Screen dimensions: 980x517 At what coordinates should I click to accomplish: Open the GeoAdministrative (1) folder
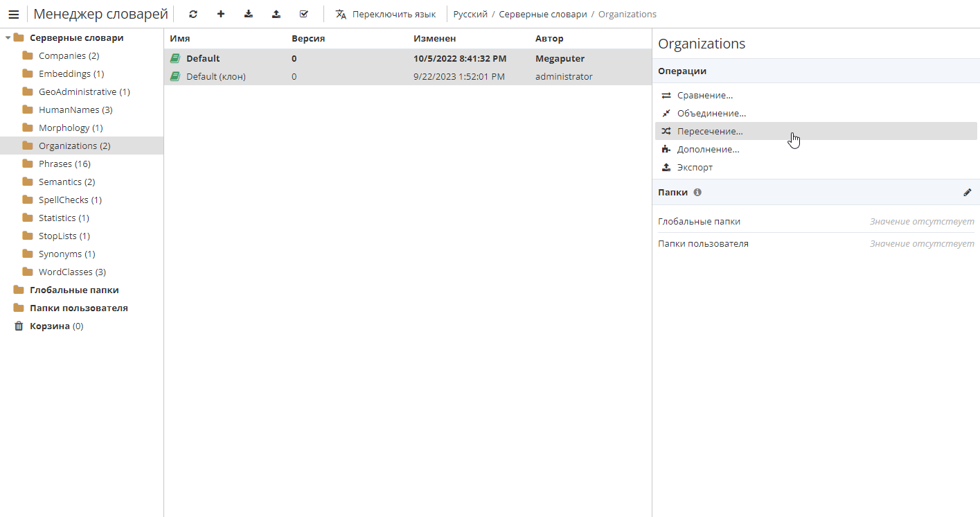point(84,91)
